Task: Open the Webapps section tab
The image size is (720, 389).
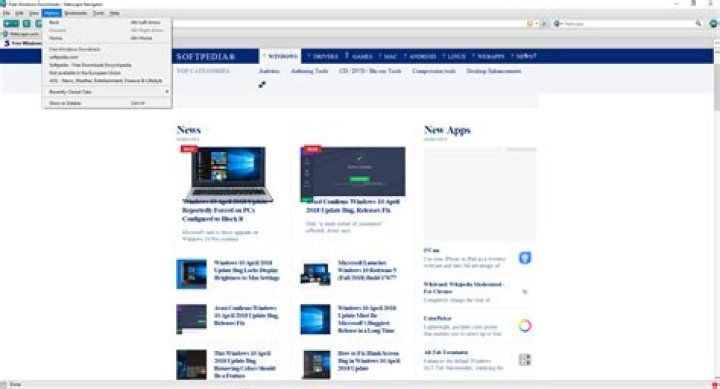Action: click(x=489, y=56)
